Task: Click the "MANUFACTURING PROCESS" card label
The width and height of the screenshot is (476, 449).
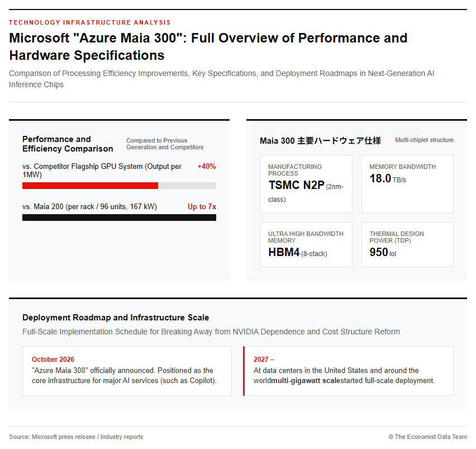Action: tap(295, 170)
